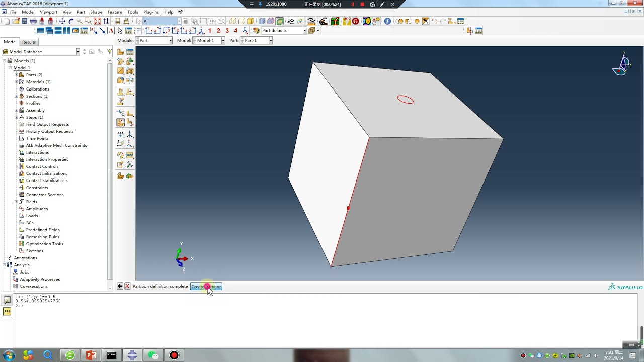Click the Save Model Database icon
The height and width of the screenshot is (362, 644).
24,21
